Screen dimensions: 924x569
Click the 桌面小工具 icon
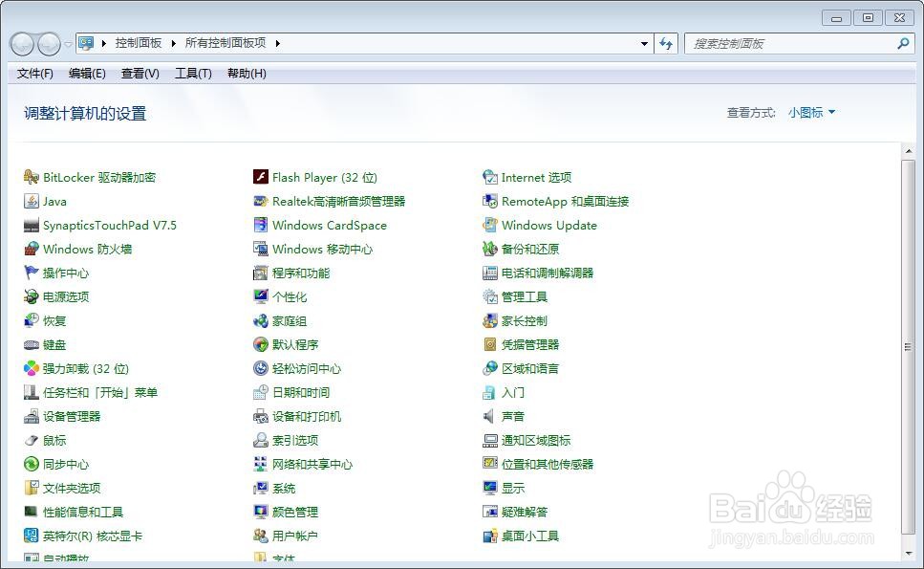tap(489, 536)
